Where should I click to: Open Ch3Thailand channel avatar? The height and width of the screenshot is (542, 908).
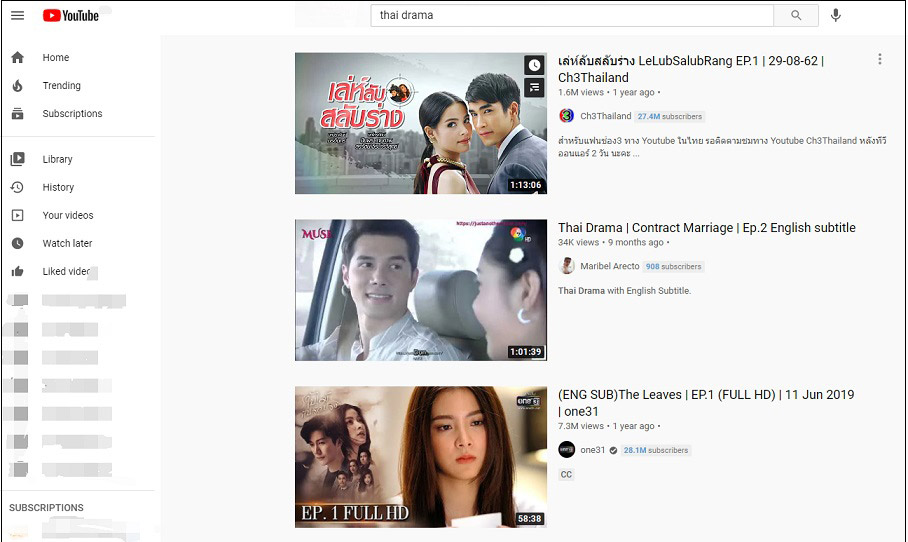(x=566, y=116)
